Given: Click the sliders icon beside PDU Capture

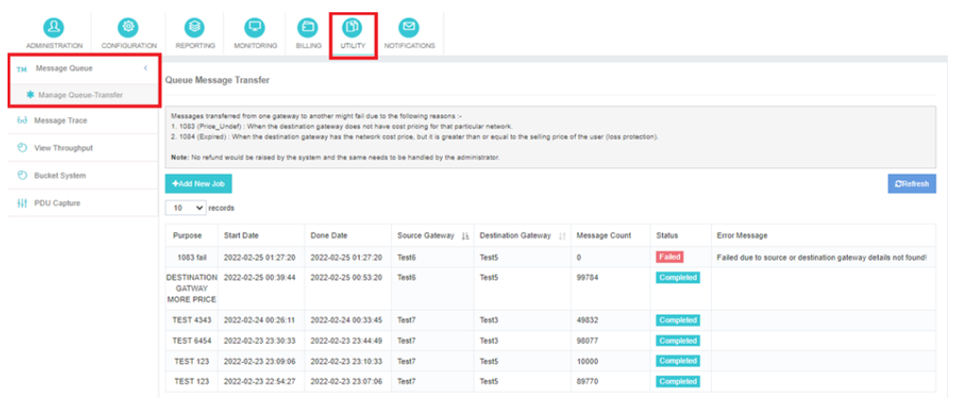Looking at the screenshot, I should click(22, 203).
